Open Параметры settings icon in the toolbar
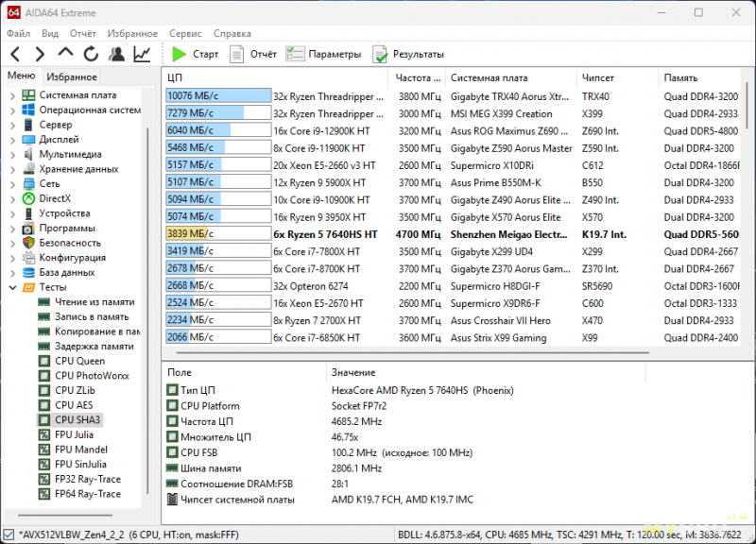 coord(295,54)
